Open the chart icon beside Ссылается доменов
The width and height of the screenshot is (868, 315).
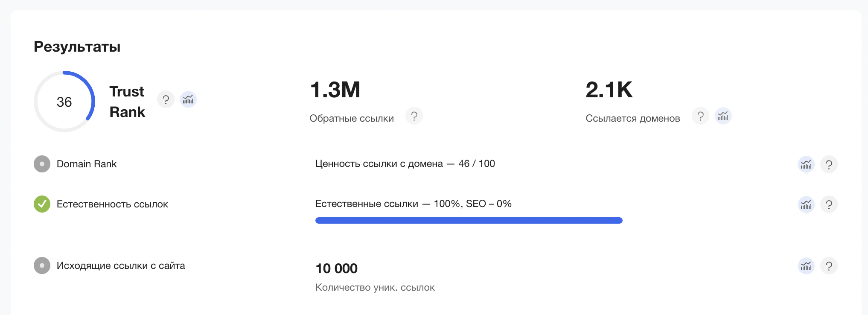(x=723, y=116)
